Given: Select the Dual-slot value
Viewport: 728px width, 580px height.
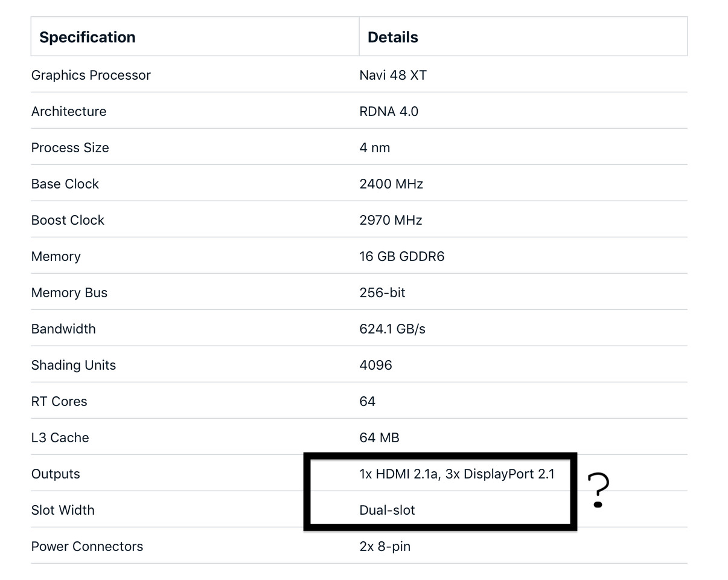Looking at the screenshot, I should (388, 511).
